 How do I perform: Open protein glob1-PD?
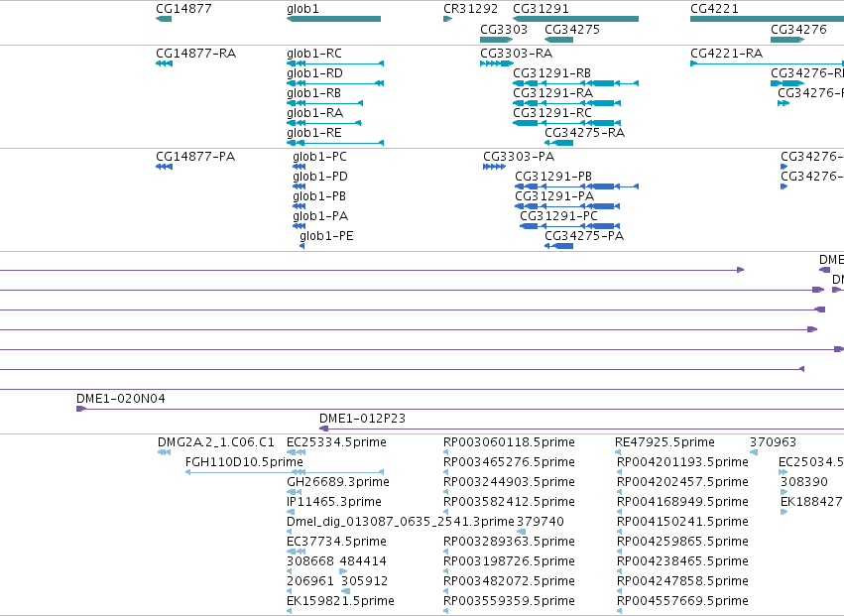point(320,177)
